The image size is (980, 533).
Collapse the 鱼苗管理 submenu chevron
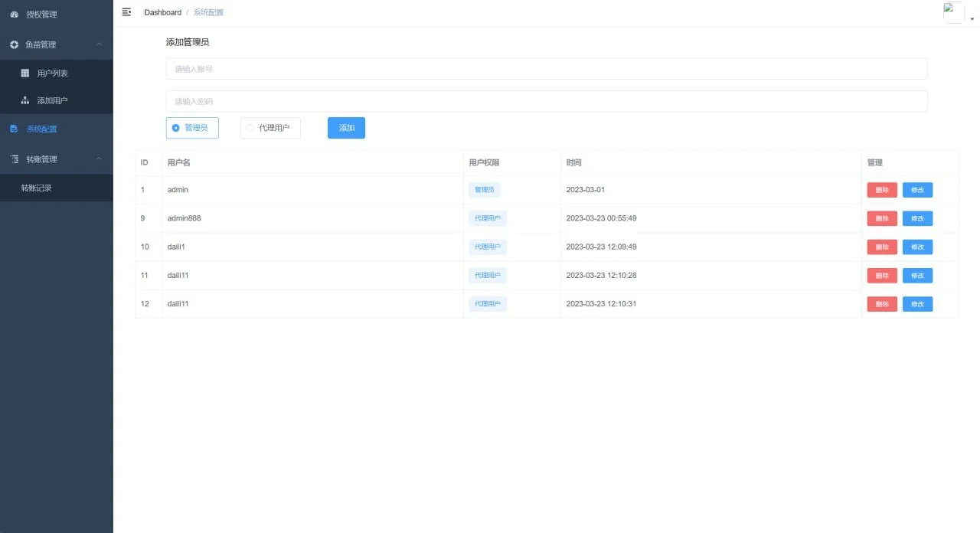click(x=99, y=44)
